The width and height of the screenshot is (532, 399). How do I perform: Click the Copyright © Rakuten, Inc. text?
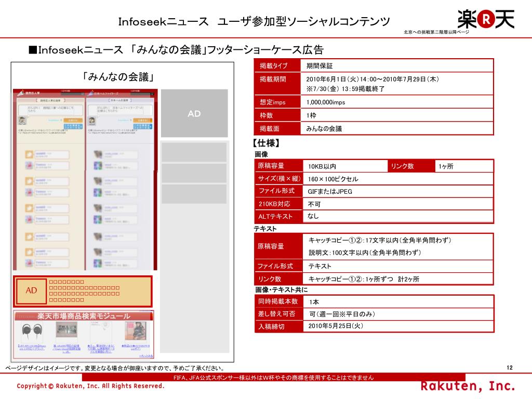click(90, 386)
